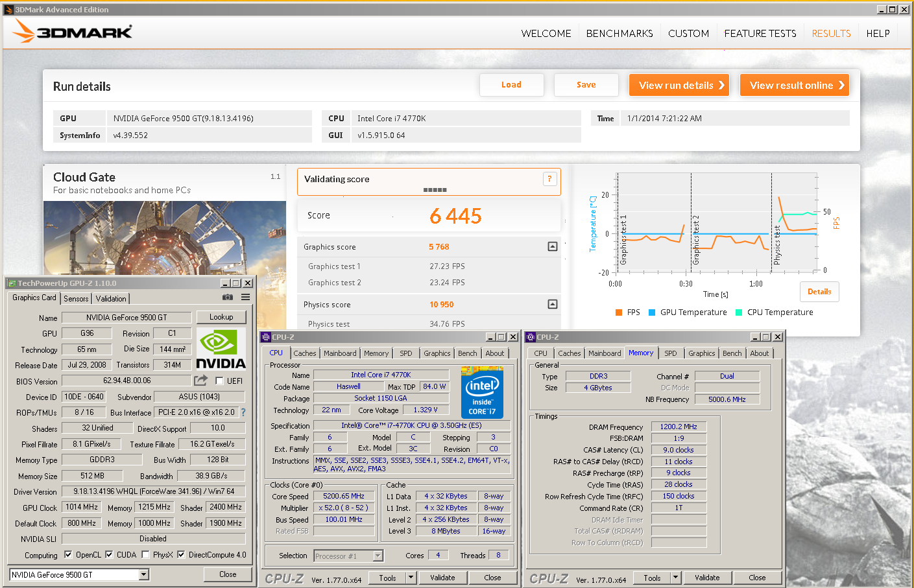Click Tools button in CPU-Z CPU window

pyautogui.click(x=388, y=578)
